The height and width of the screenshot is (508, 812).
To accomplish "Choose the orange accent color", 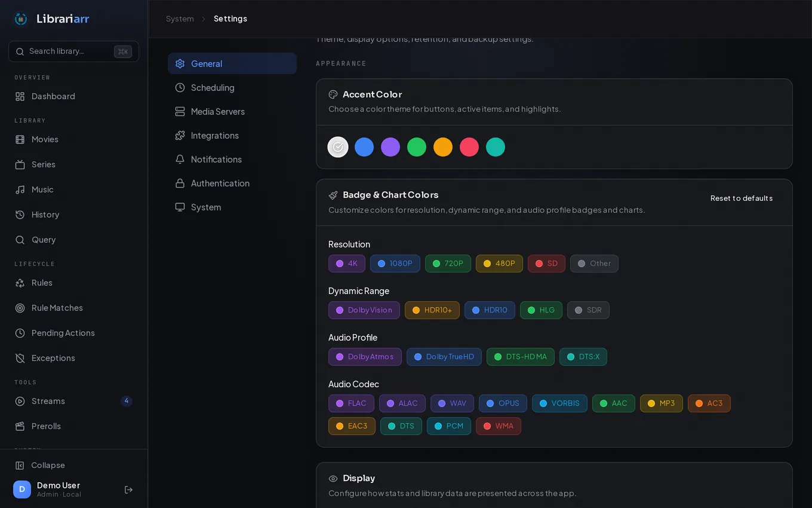I will [443, 147].
